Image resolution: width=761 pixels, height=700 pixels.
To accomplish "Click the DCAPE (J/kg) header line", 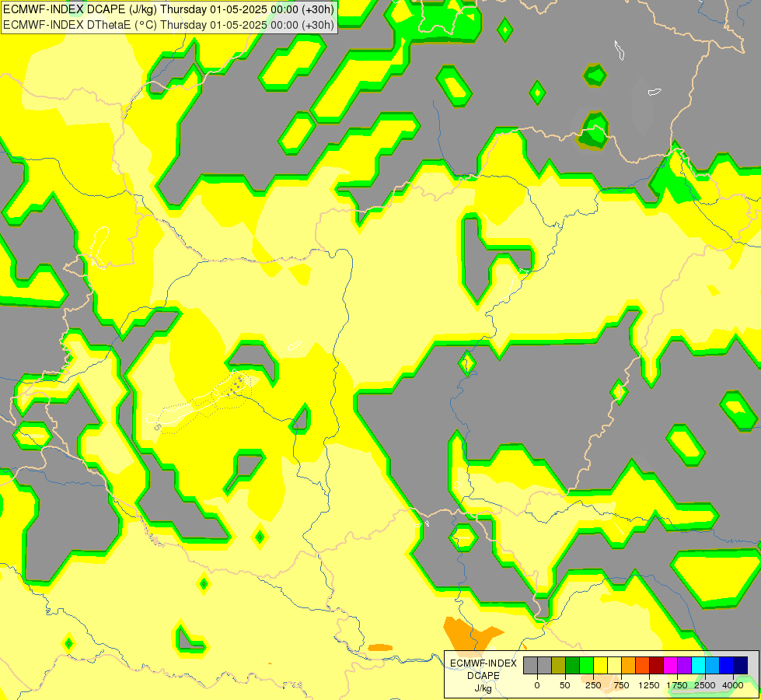I will [x=169, y=9].
